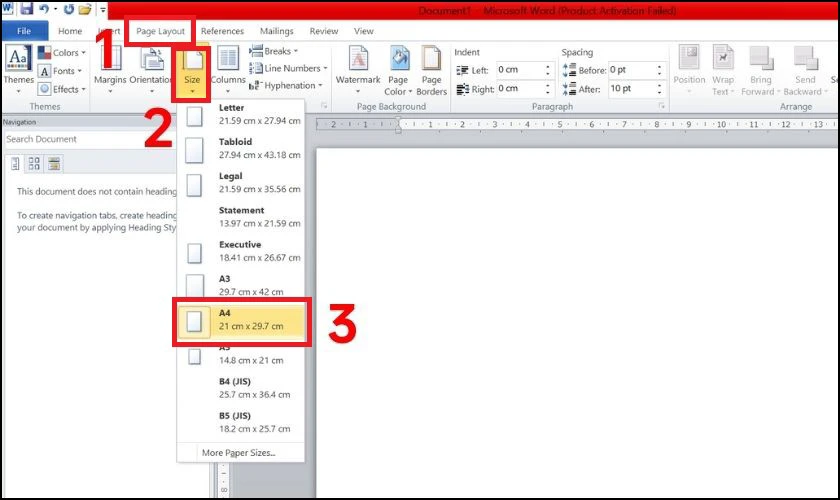Open the theme Fonts dropdown

[x=60, y=71]
